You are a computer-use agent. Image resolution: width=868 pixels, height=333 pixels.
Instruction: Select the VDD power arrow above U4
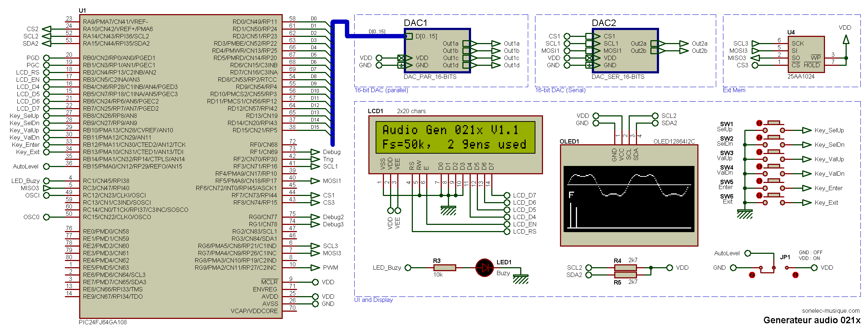click(x=846, y=39)
